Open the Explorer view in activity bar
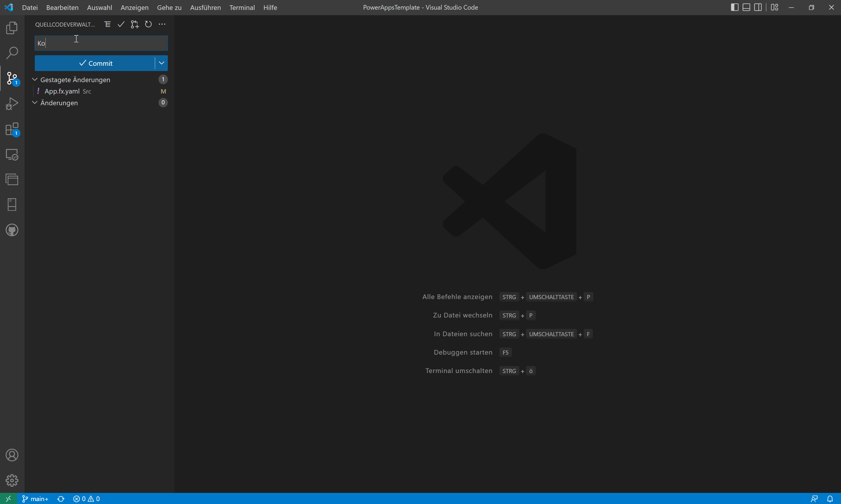Screen dimensions: 841x504 tap(12, 28)
